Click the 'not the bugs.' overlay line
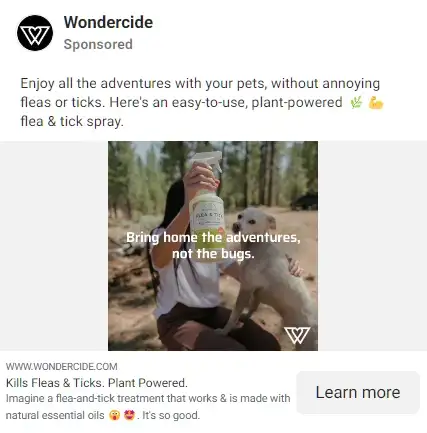Image resolution: width=427 pixels, height=433 pixels. (213, 254)
